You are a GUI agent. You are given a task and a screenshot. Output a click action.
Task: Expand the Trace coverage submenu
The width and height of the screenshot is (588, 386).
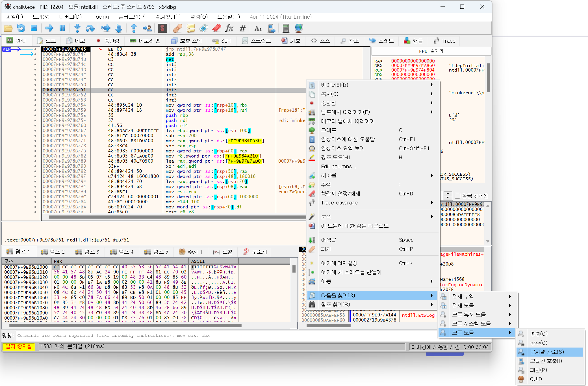[x=339, y=202]
